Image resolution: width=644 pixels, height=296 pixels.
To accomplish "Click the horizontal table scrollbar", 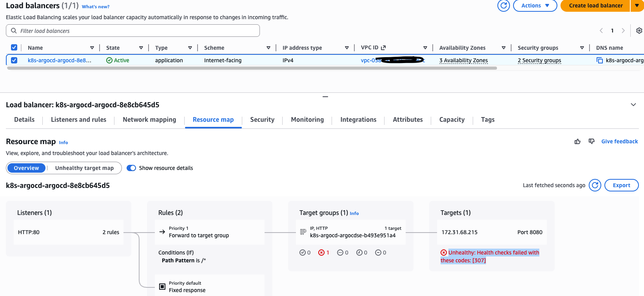I will 252,68.
